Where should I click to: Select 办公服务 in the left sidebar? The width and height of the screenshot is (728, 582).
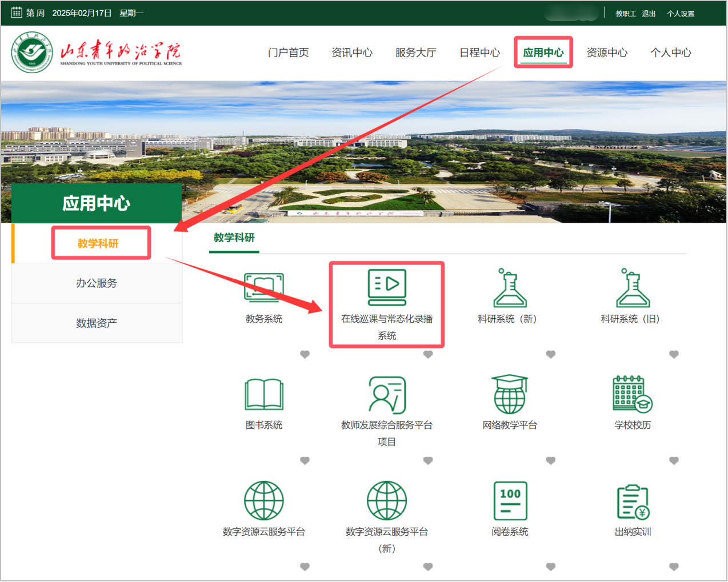tap(97, 283)
